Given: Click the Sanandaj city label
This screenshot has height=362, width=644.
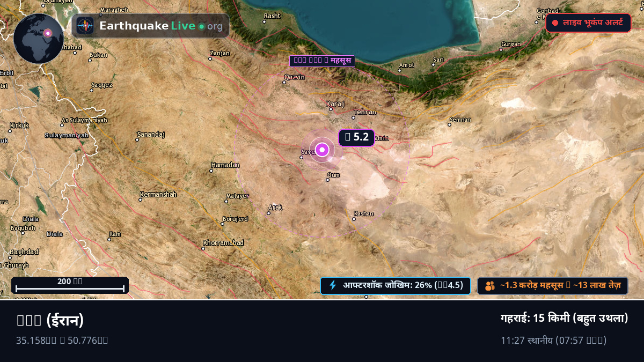Looking at the screenshot, I should point(151,134).
